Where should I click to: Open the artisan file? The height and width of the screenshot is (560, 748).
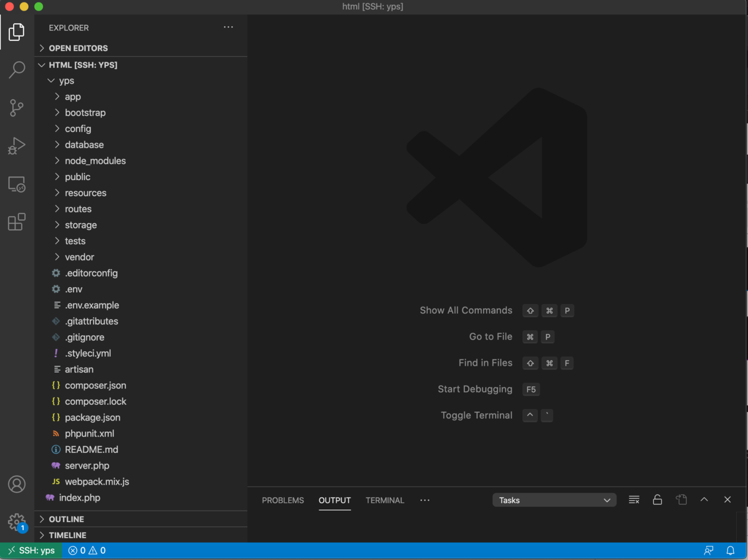tap(141, 369)
